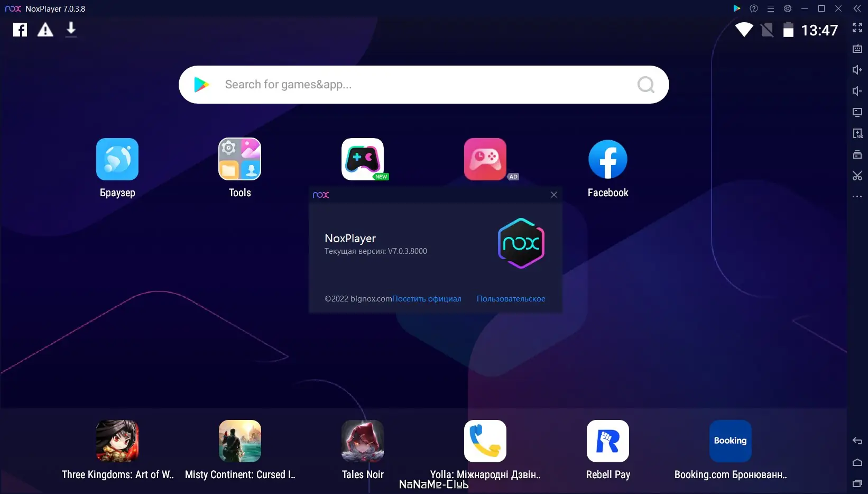The height and width of the screenshot is (494, 868).
Task: Open the Tales Noir game
Action: point(363,441)
